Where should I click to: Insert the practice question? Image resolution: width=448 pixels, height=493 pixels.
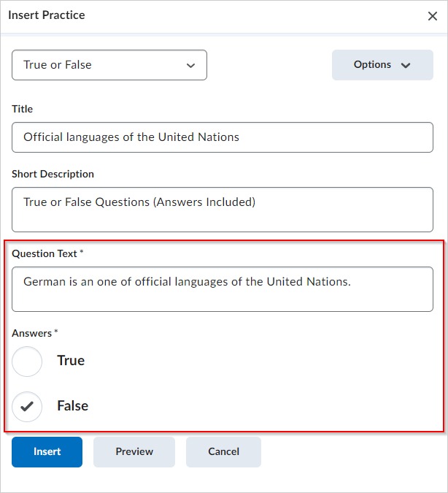click(47, 452)
